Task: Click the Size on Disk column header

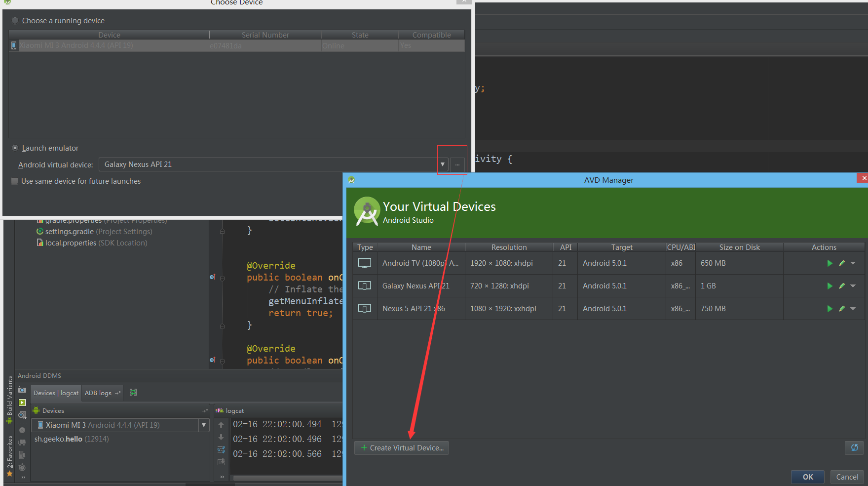Action: [739, 247]
